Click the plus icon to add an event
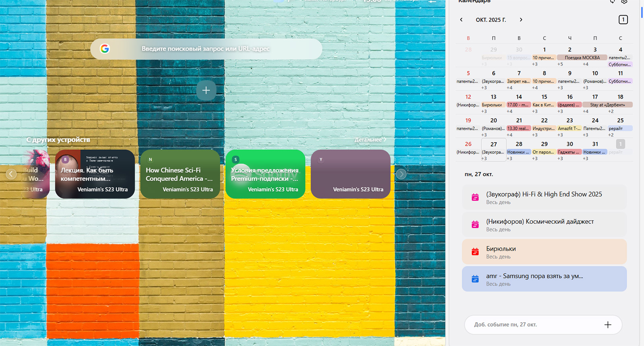Image resolution: width=644 pixels, height=346 pixels. pos(607,325)
